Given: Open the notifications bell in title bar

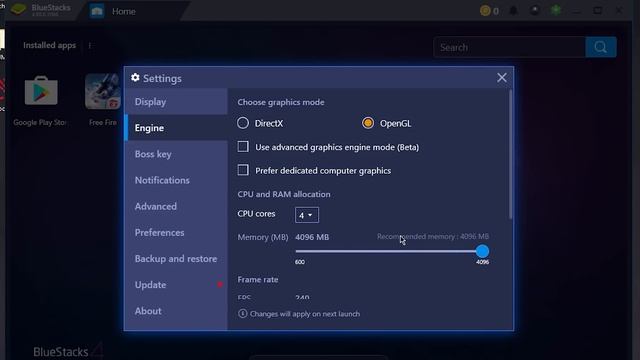Looking at the screenshot, I should 513,11.
